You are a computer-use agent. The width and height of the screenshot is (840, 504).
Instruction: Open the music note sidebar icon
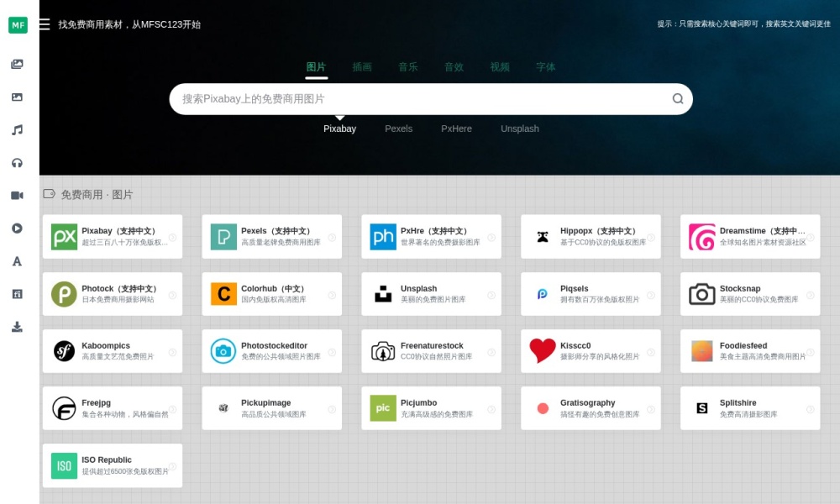pyautogui.click(x=17, y=129)
